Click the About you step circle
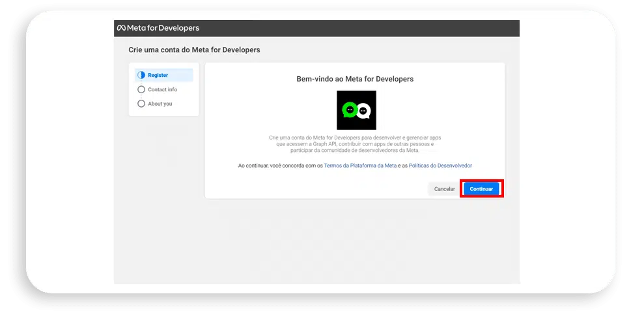The height and width of the screenshot is (324, 644). pyautogui.click(x=141, y=104)
